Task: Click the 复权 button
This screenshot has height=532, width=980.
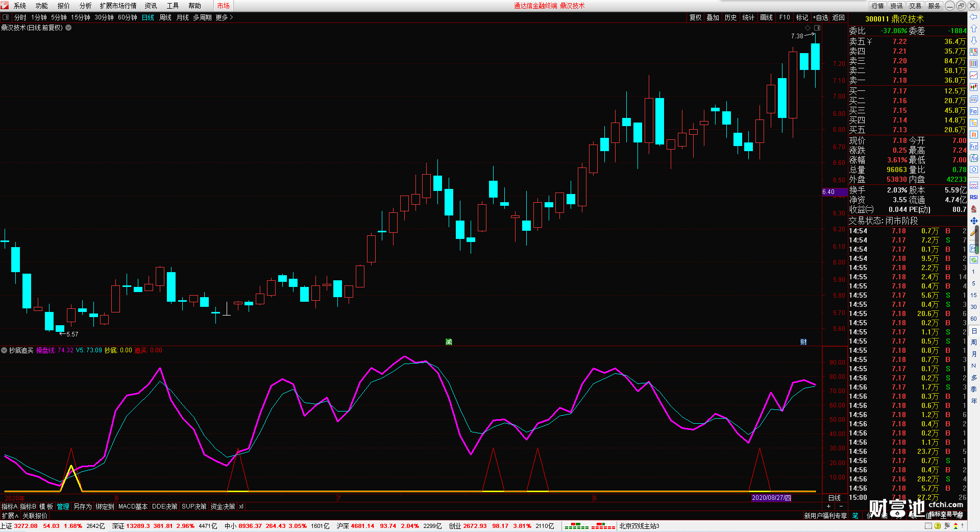Action: tap(696, 17)
